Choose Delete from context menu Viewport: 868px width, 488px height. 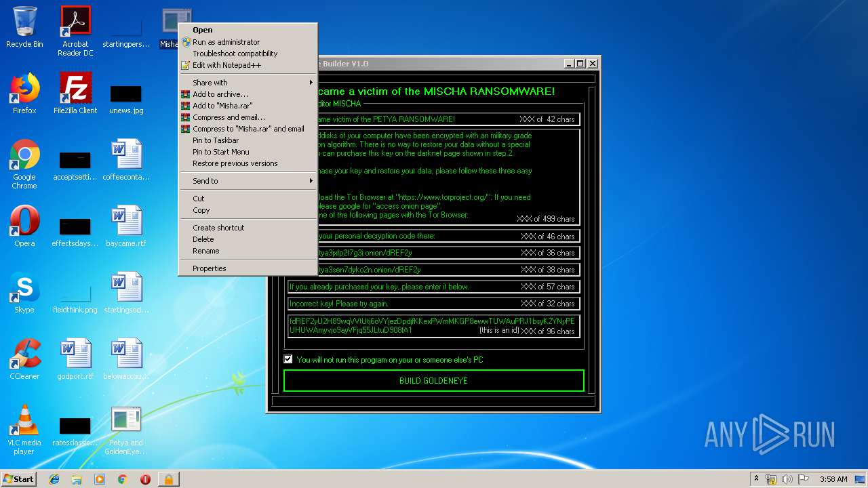point(248,239)
